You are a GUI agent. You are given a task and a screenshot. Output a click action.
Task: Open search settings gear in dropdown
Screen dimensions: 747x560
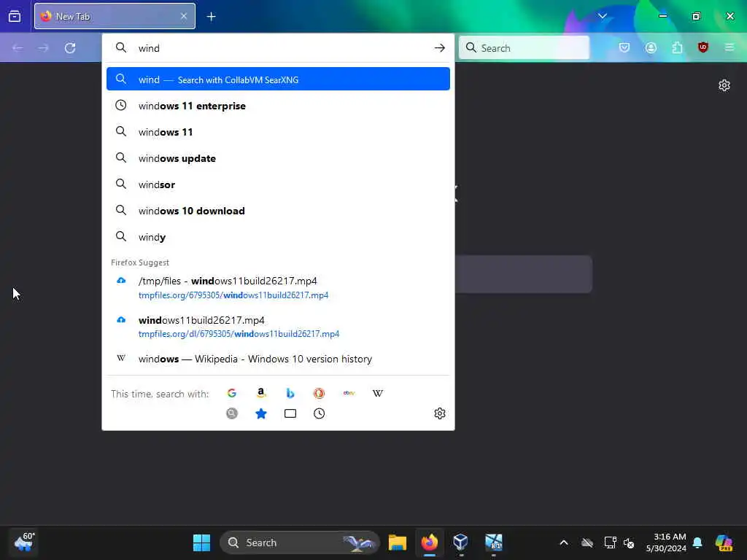pyautogui.click(x=440, y=413)
